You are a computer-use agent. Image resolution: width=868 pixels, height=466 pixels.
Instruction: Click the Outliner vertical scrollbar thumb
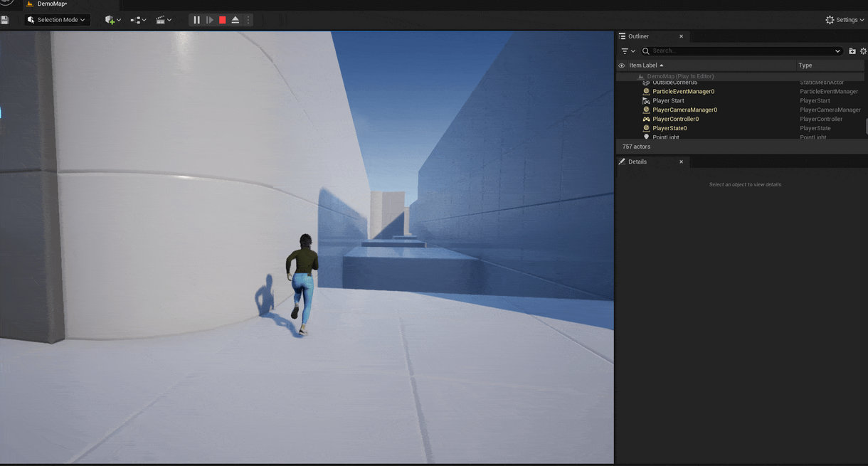coord(867,127)
